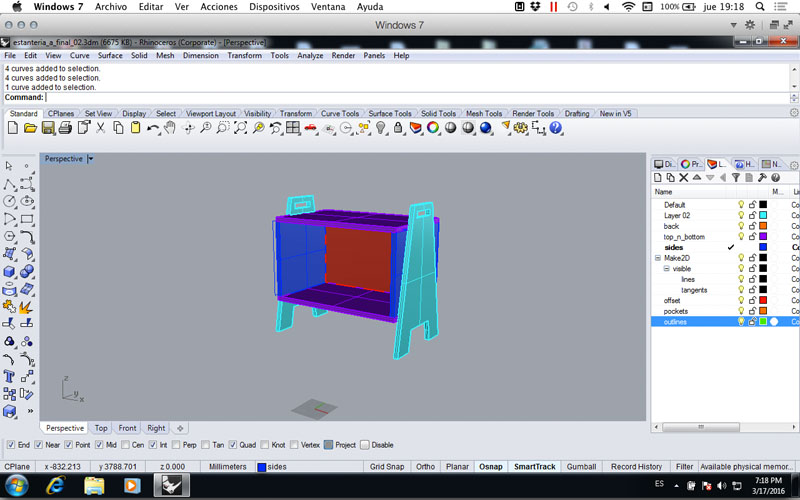Click the red car icon in toolbar
The height and width of the screenshot is (500, 800).
310,128
